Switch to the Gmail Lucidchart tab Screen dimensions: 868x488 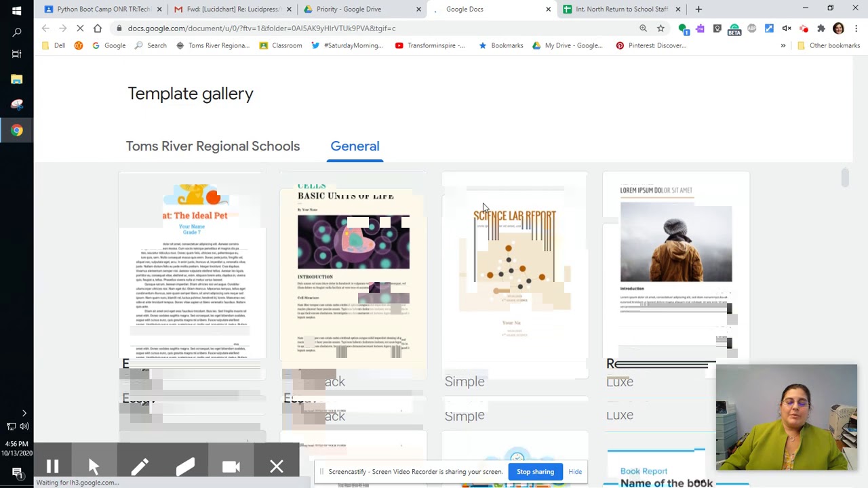233,9
